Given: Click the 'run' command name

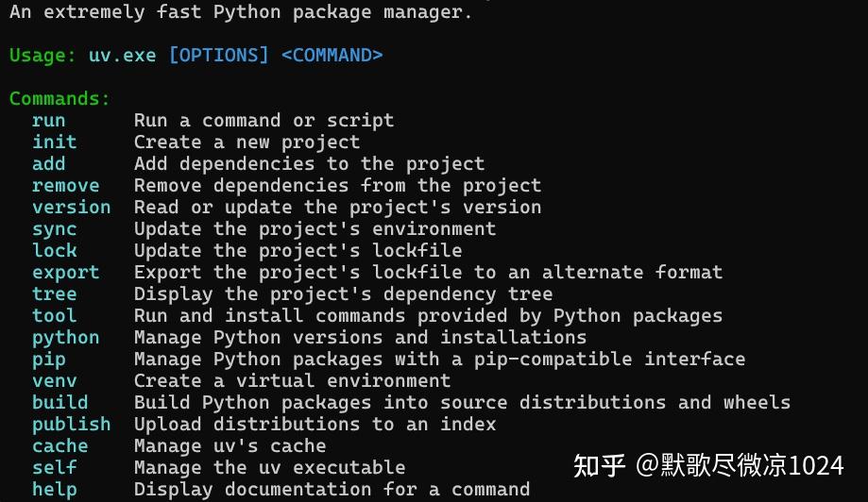Looking at the screenshot, I should coord(49,121).
